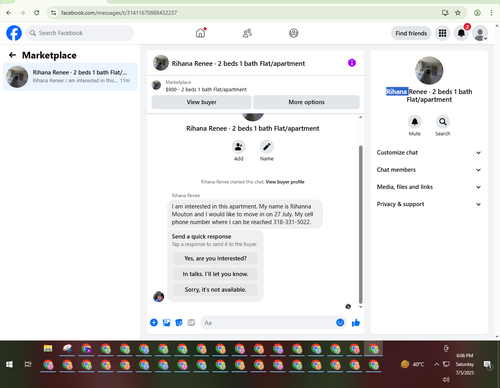Open the emoji picker in message box
This screenshot has height=388, width=500.
point(340,322)
